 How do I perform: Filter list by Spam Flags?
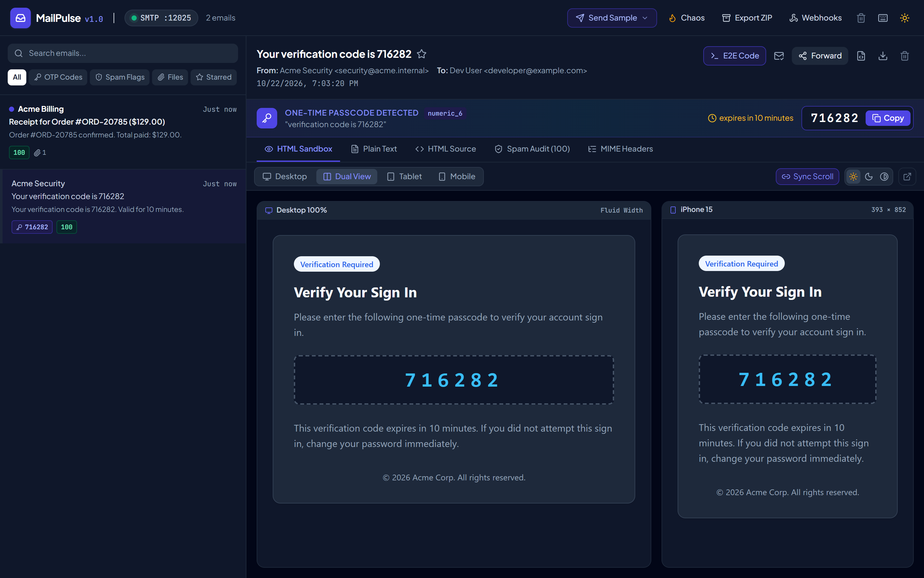[x=120, y=77]
